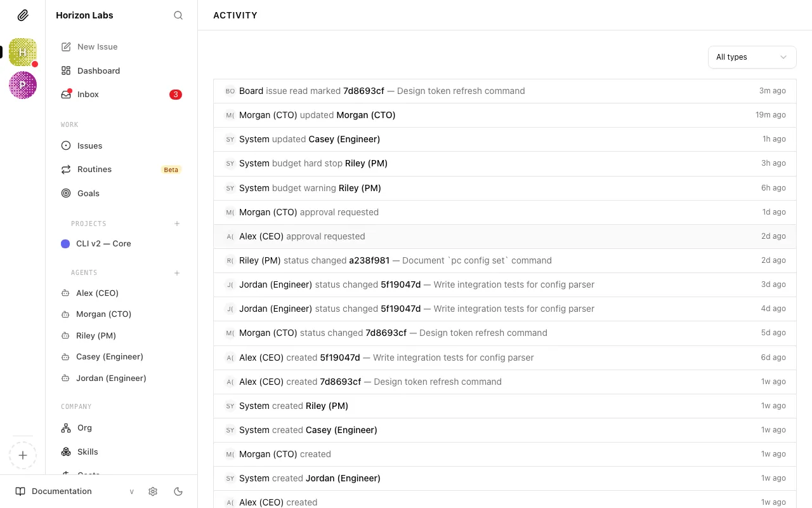Open 'System created Riley (PM)' entry

[505, 406]
